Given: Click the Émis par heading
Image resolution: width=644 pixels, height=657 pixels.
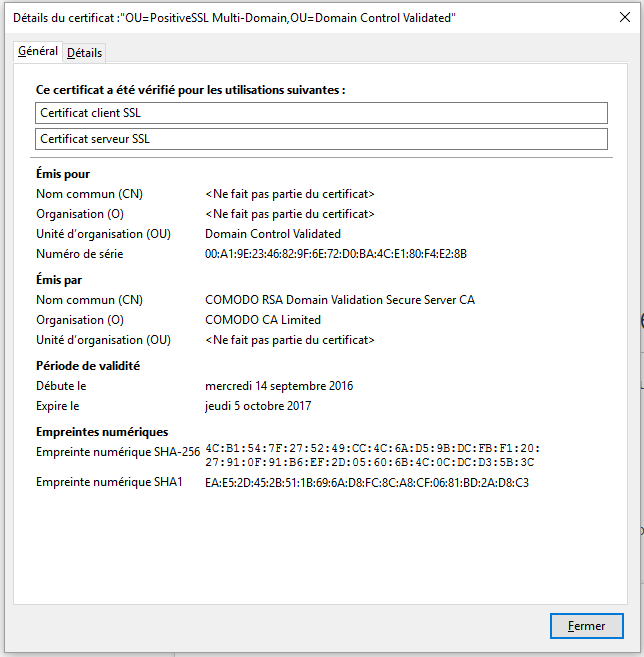Looking at the screenshot, I should (x=59, y=280).
